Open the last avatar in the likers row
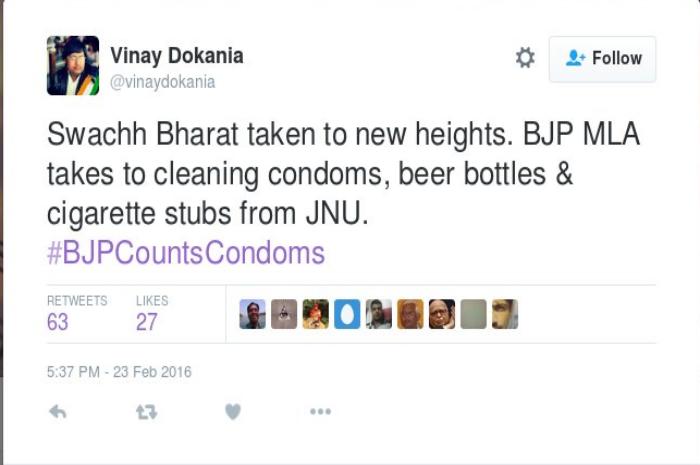Screen dimensions: 700x465 click(x=505, y=314)
